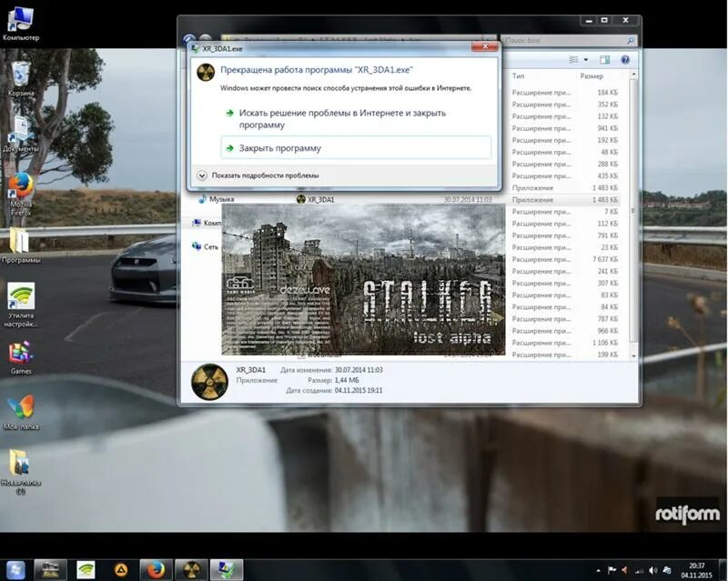Select Сеть in the navigation pane
Viewport: 728px width, 581px height.
[x=205, y=246]
